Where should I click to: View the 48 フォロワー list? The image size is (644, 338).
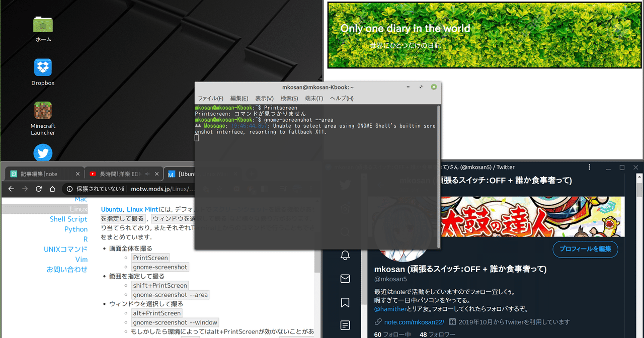click(x=437, y=334)
